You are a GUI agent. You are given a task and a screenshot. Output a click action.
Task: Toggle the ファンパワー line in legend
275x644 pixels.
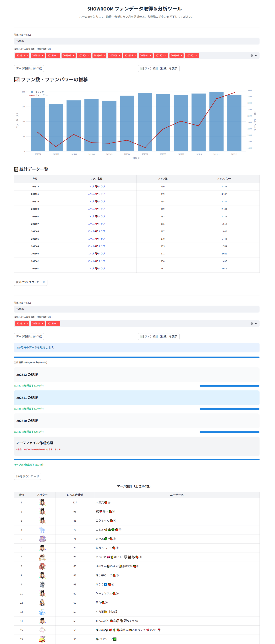(x=41, y=95)
